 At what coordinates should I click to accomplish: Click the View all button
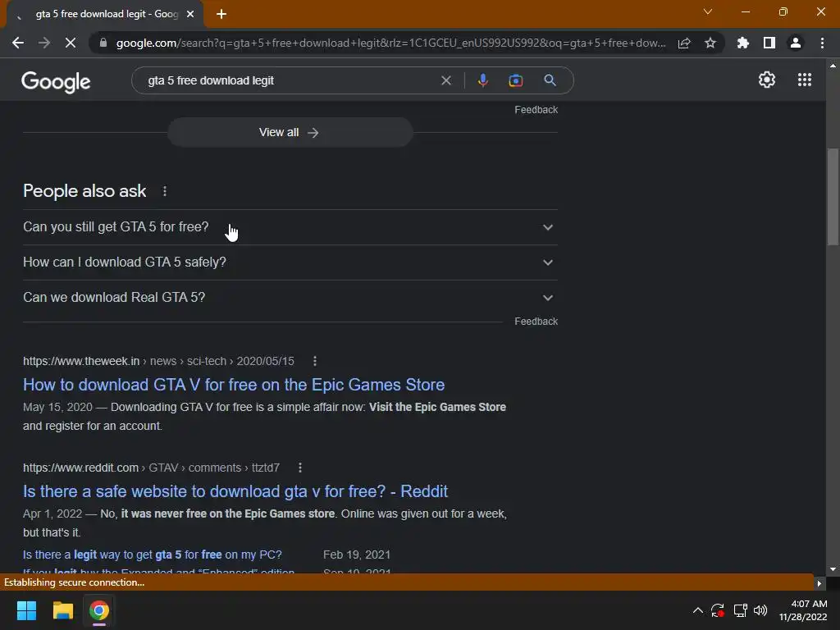[290, 132]
